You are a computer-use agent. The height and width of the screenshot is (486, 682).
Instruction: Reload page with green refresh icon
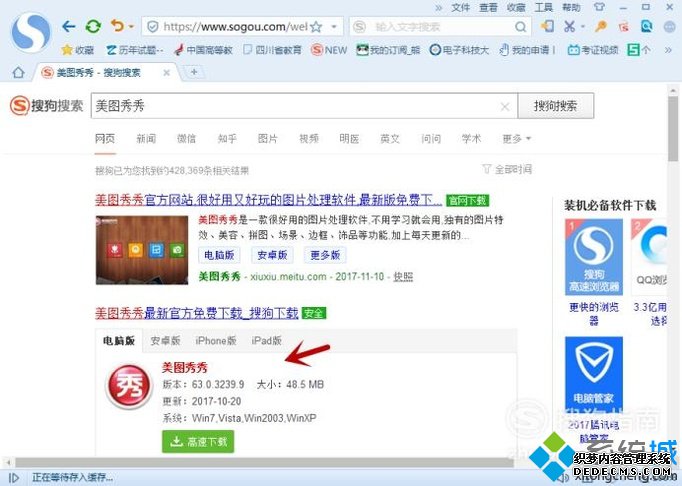(93, 27)
